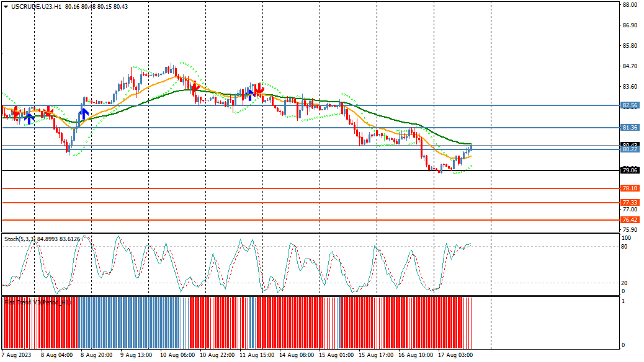
Task: Click the orange 78.10 price level label
Action: coord(630,188)
